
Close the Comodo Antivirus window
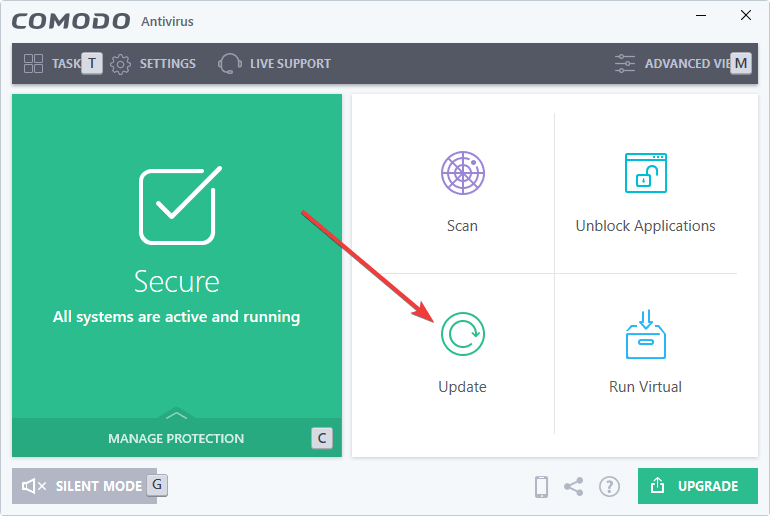(x=745, y=15)
